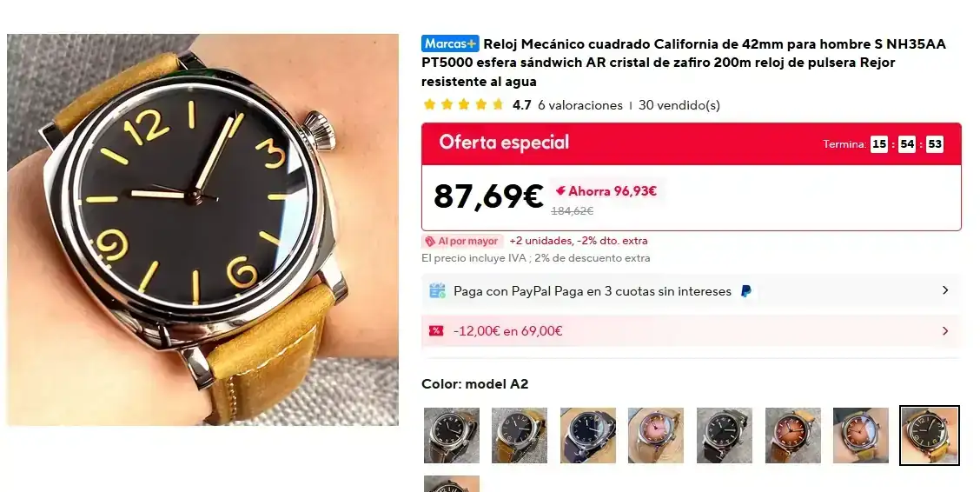
Task: Click the PayPal logo icon
Action: 745,291
